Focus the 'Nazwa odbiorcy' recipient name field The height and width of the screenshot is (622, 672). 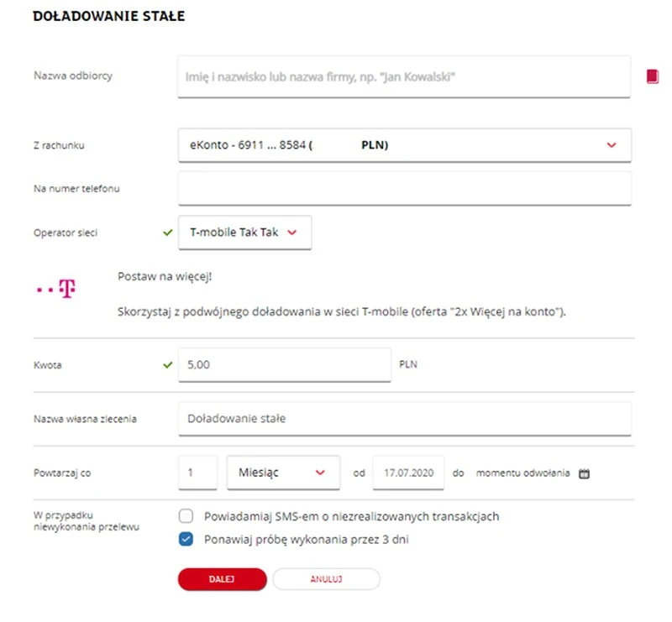403,76
